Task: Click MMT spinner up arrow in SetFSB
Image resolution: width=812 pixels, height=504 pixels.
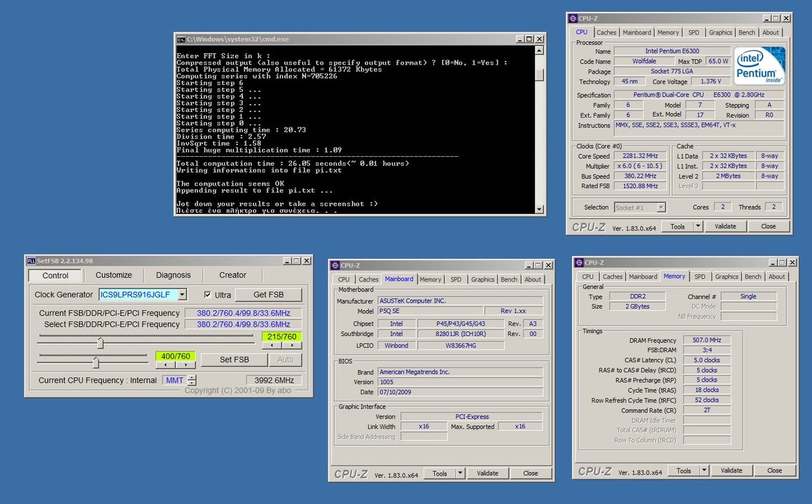Action: (x=192, y=377)
